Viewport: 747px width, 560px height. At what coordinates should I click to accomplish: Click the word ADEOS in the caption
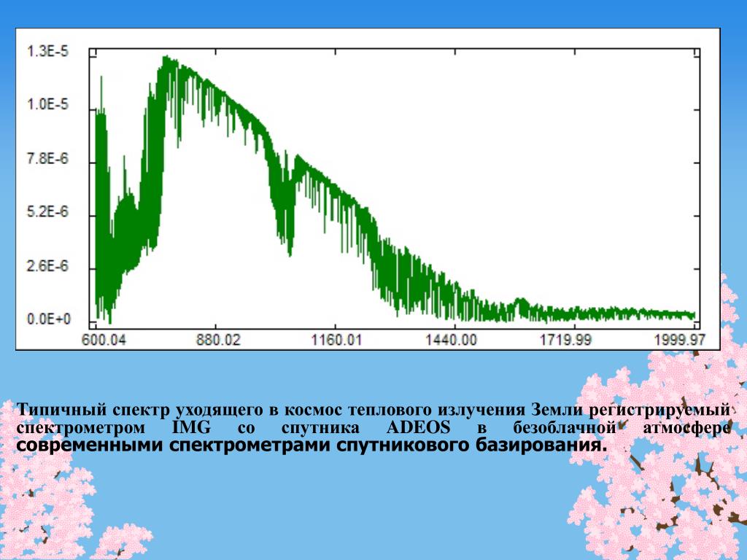pos(418,427)
